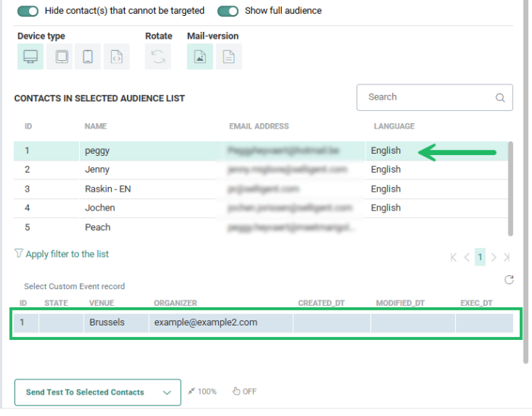
Task: Open the Send Test To Selected Contacts dropdown
Action: point(167,392)
